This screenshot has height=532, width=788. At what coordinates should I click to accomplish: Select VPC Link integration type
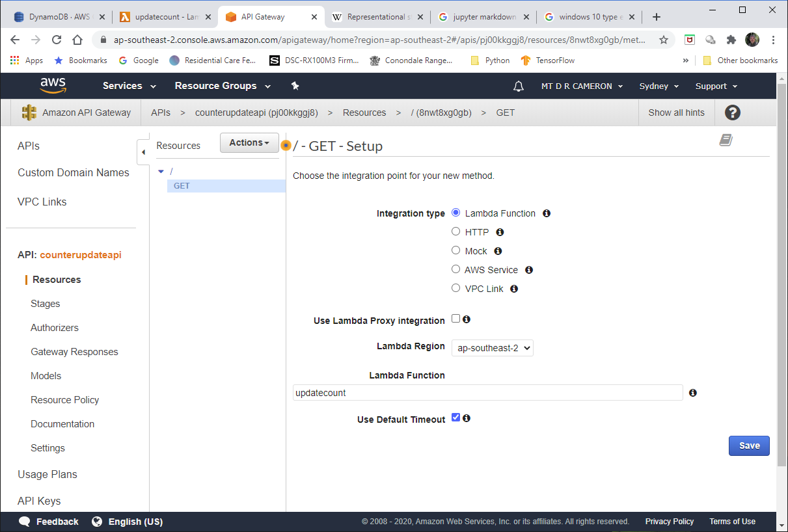pyautogui.click(x=456, y=288)
